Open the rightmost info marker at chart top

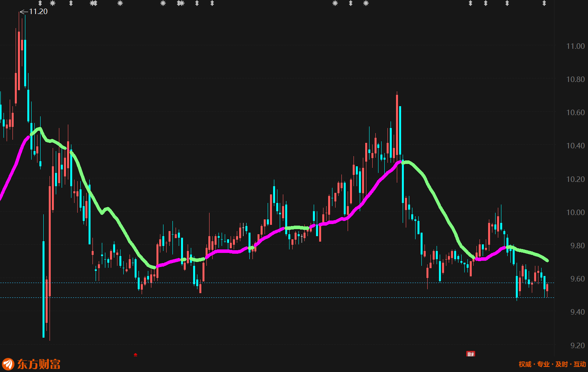coord(544,3)
